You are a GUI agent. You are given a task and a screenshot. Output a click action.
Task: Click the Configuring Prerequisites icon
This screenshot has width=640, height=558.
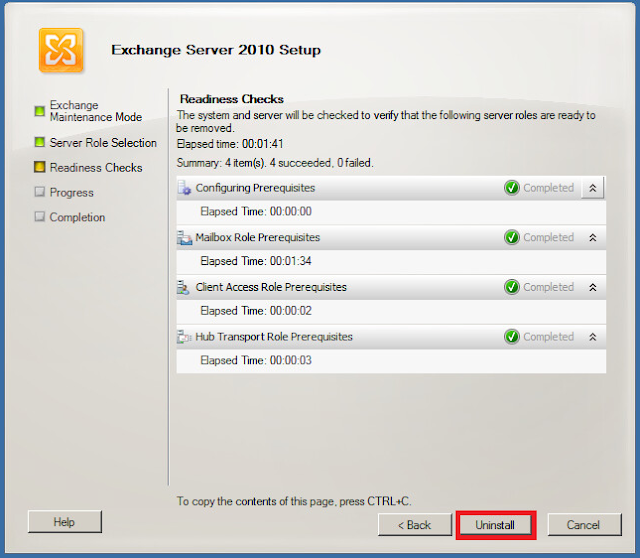coord(184,188)
